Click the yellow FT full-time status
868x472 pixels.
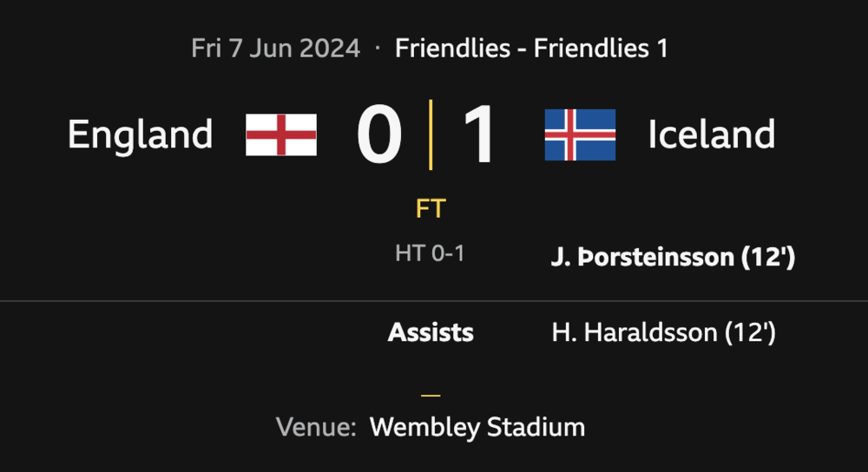(431, 209)
